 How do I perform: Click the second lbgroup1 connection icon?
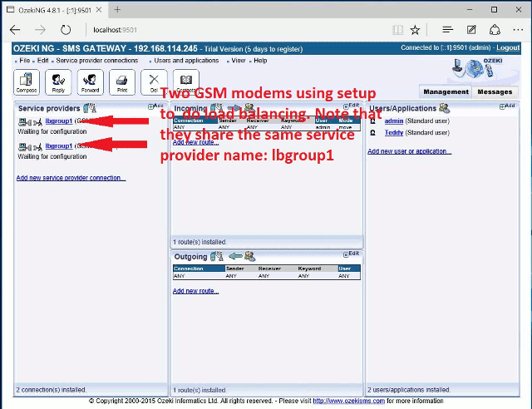[30, 146]
